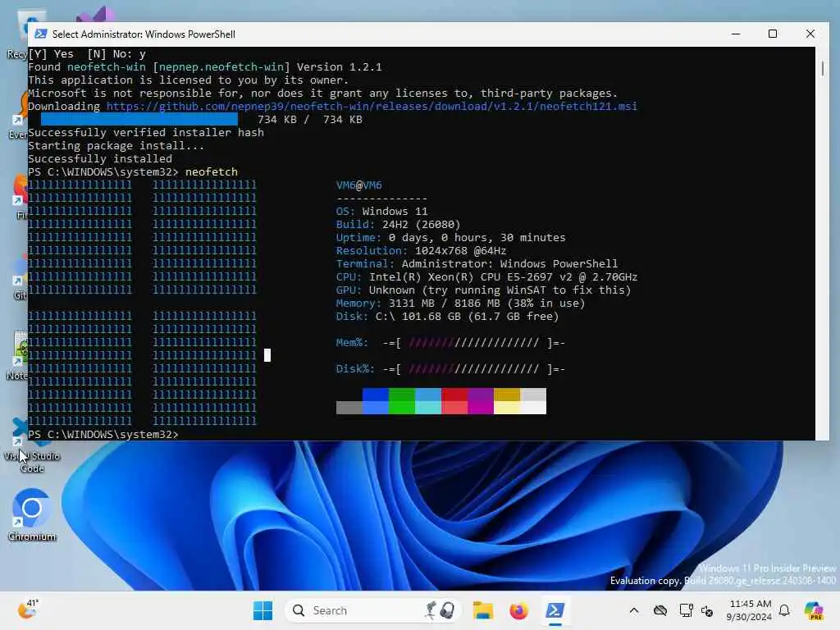
Task: Click the 'GPU: Unknown' line
Action: pos(484,290)
